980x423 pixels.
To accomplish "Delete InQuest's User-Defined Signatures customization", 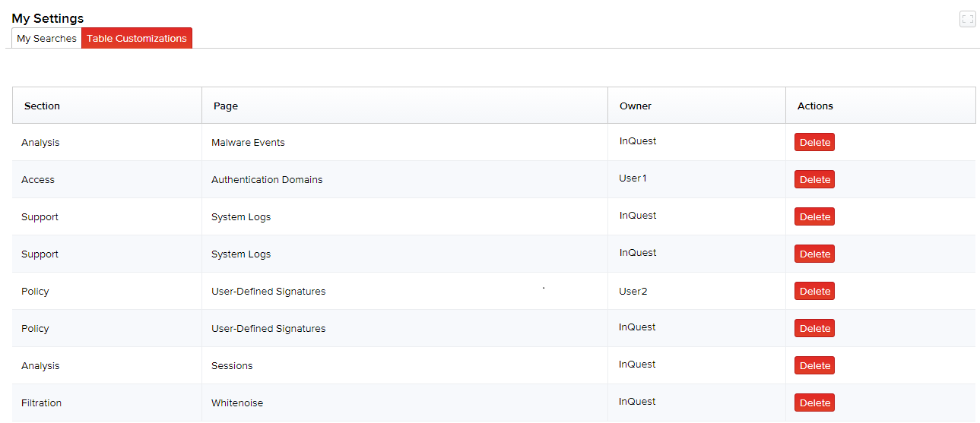I will click(814, 329).
